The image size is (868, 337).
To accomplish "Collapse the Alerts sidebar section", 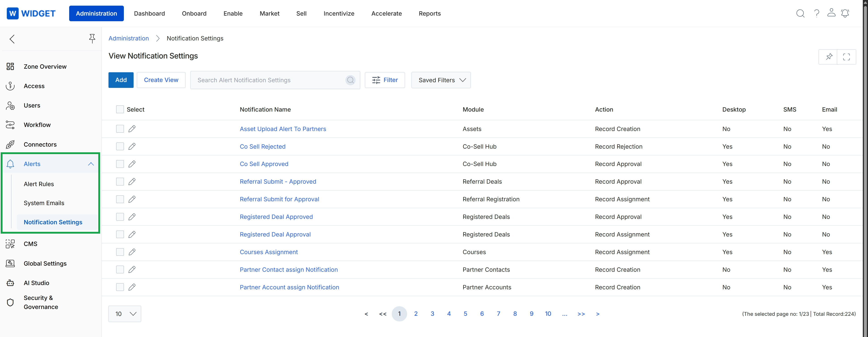I will (x=91, y=164).
